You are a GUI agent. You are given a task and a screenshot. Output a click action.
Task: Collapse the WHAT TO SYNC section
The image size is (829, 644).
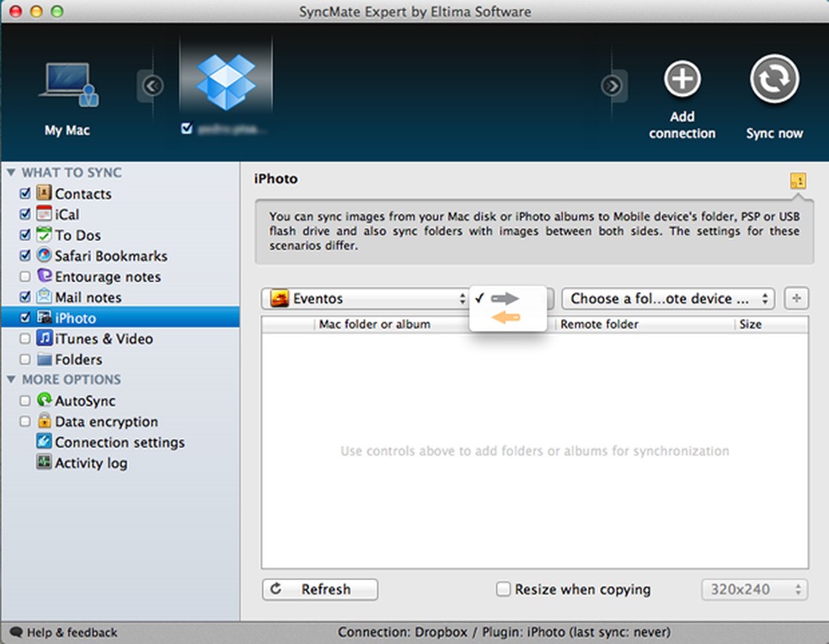(11, 173)
